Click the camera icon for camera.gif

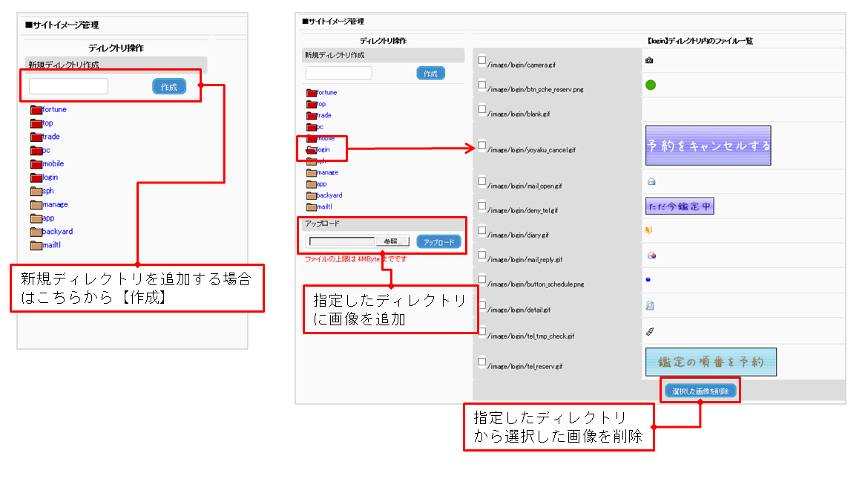tap(649, 60)
